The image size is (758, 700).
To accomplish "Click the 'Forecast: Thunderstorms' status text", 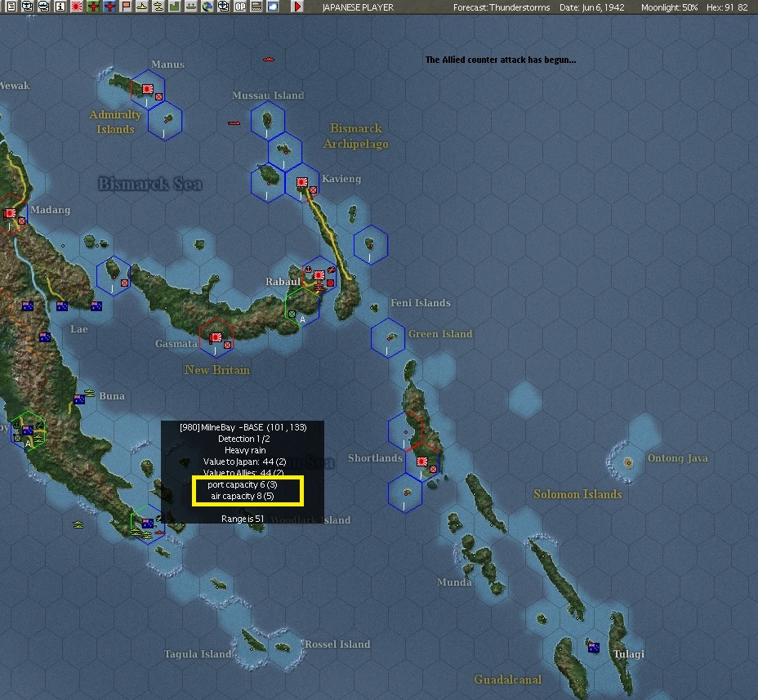I will tap(502, 7).
